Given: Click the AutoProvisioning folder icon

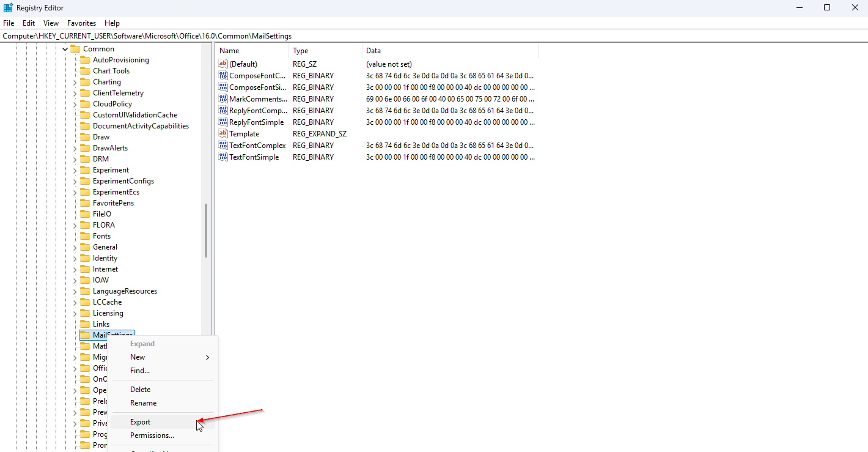Looking at the screenshot, I should click(85, 60).
